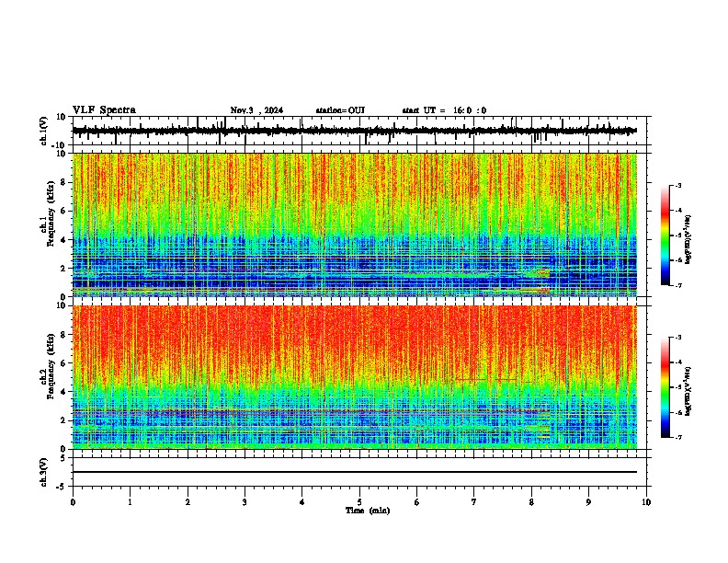Click the "-3" label on ch.1 color scale
The image size is (728, 563).
tap(677, 186)
